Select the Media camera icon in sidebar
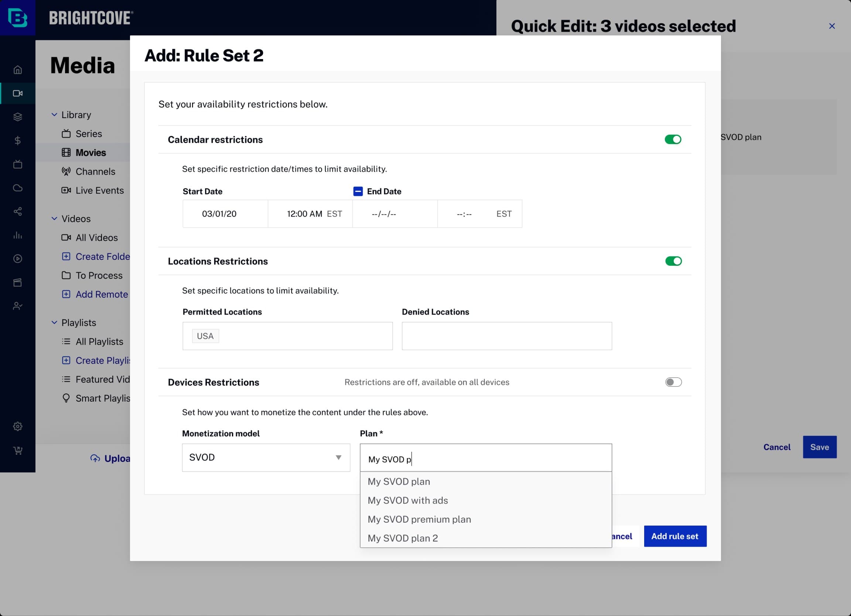Image resolution: width=851 pixels, height=616 pixels. pyautogui.click(x=18, y=93)
